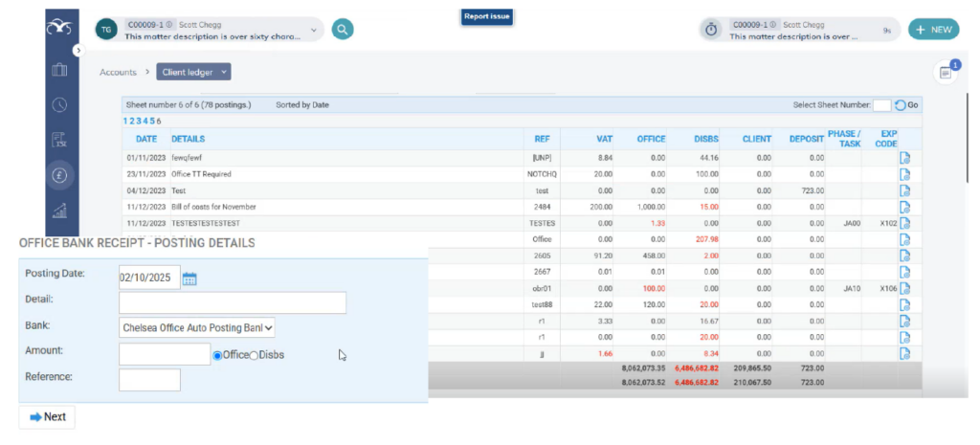Screen dimensions: 980x445
Task: Open the clock icon in sidebar
Action: pyautogui.click(x=59, y=105)
